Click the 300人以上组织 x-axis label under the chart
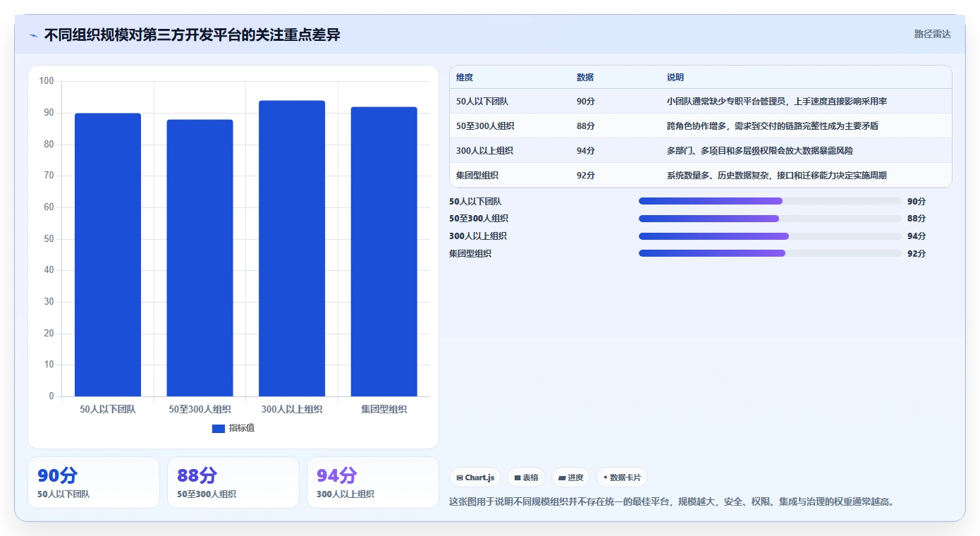The height and width of the screenshot is (536, 980). (292, 409)
